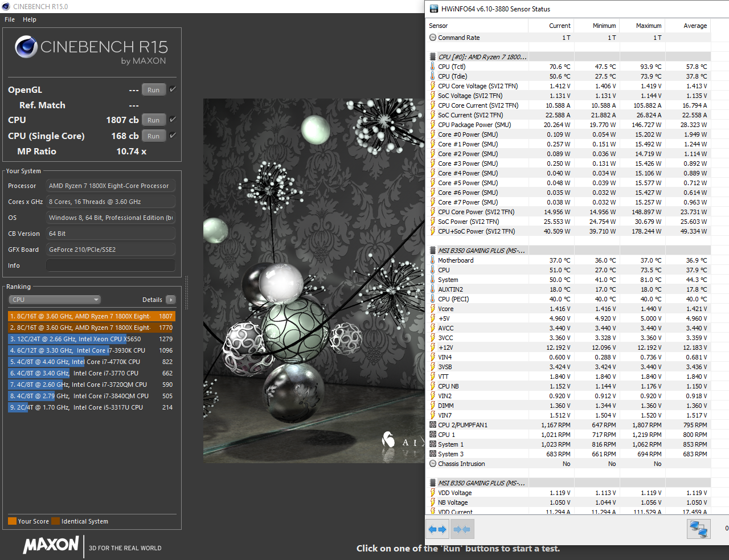Click the thermometer icon beside Motherboard temperature

point(433,260)
